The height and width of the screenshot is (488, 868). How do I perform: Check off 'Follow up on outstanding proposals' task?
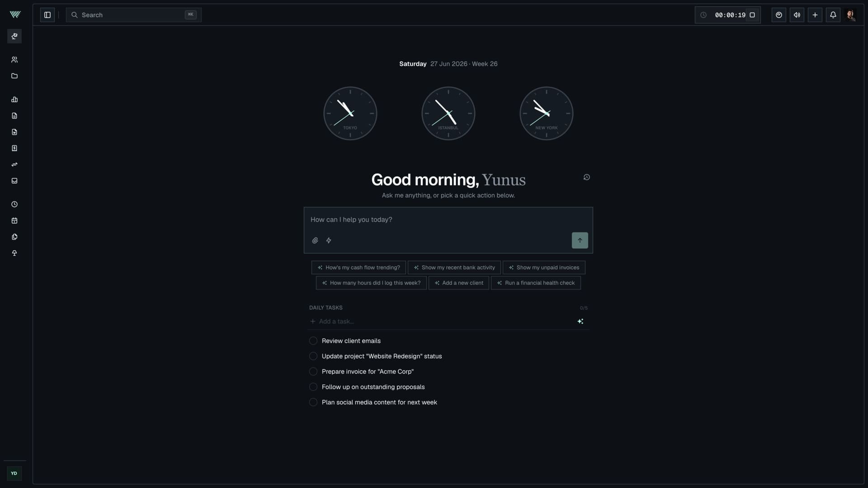tap(313, 387)
